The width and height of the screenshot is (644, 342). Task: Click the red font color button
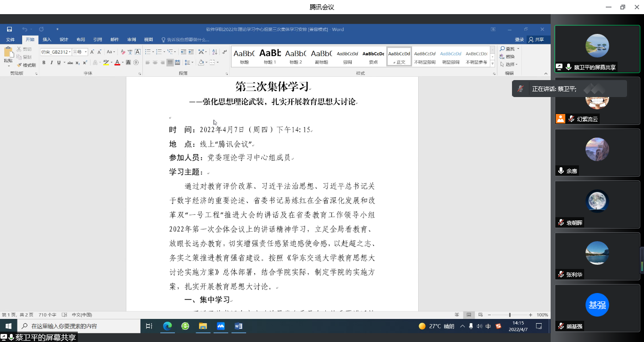pos(117,63)
